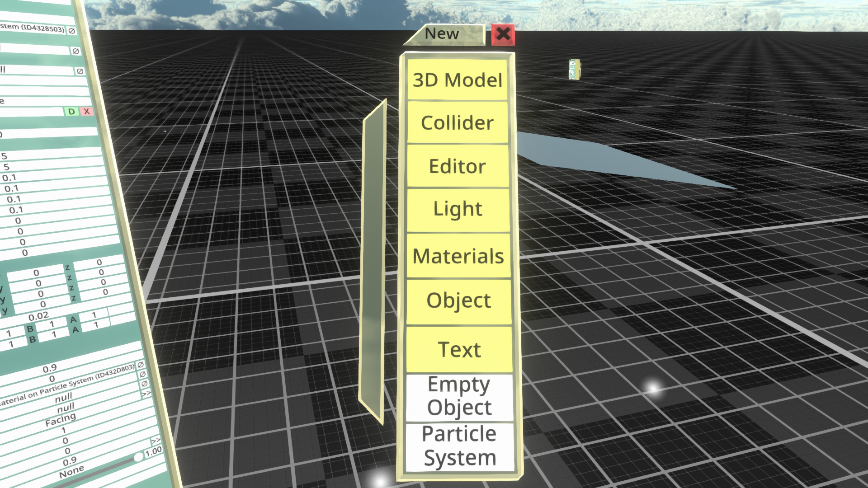Click the null icon beside the 0.9 field

[x=141, y=365]
